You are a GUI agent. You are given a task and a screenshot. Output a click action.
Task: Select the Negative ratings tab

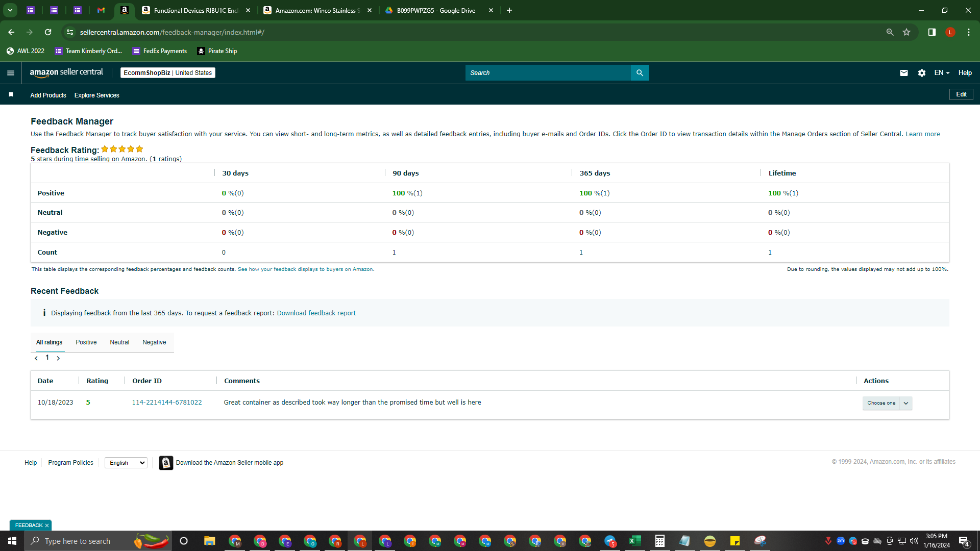(x=154, y=342)
